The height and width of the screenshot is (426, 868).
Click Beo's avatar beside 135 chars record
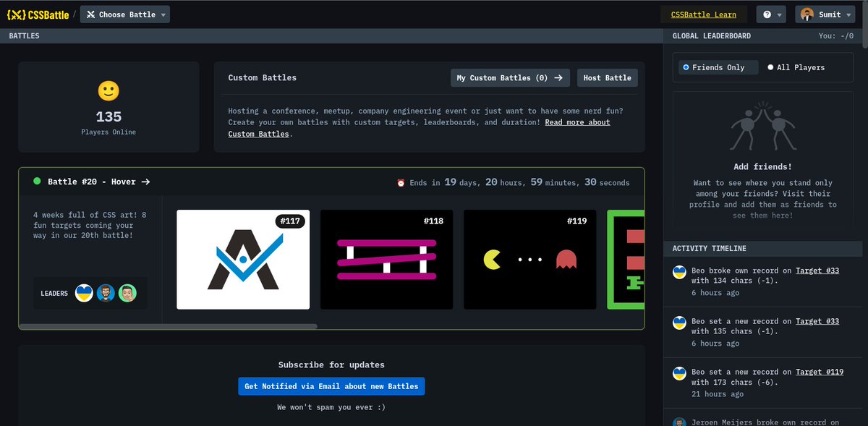[679, 323]
